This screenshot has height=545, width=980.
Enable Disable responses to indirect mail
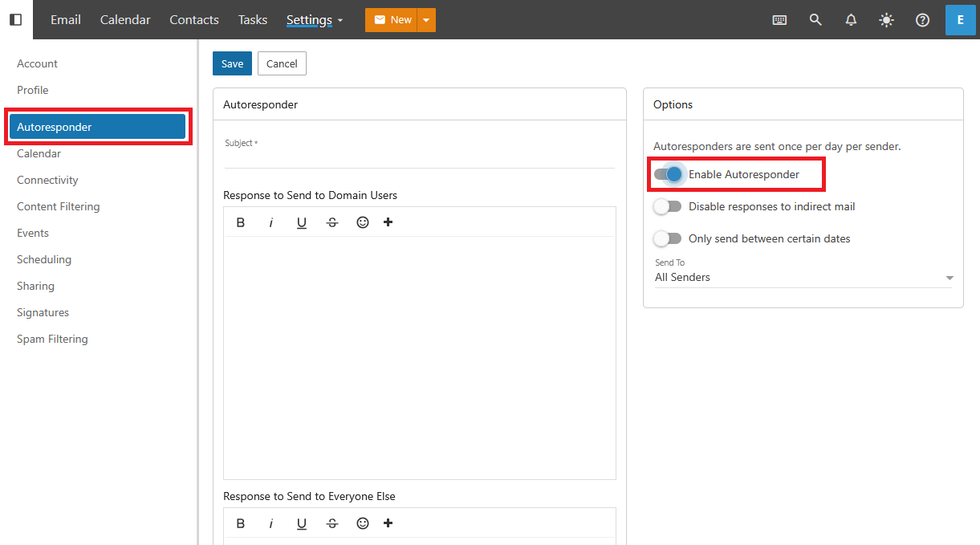pos(668,206)
